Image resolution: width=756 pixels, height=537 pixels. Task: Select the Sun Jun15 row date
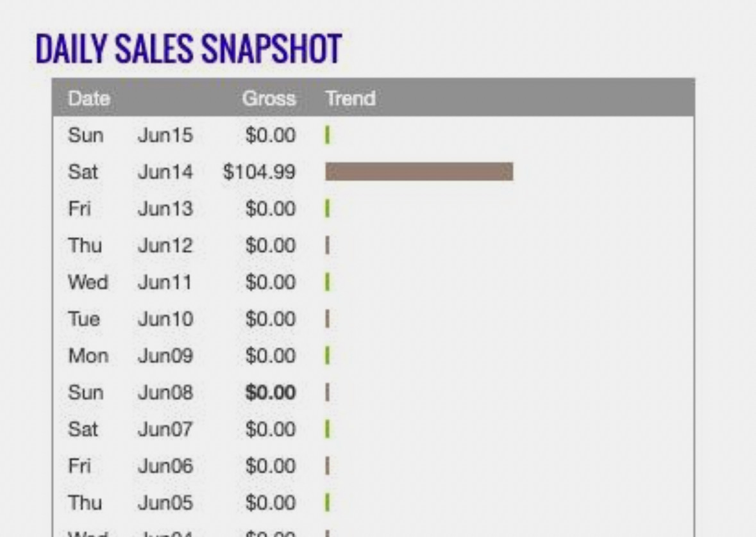click(x=131, y=135)
